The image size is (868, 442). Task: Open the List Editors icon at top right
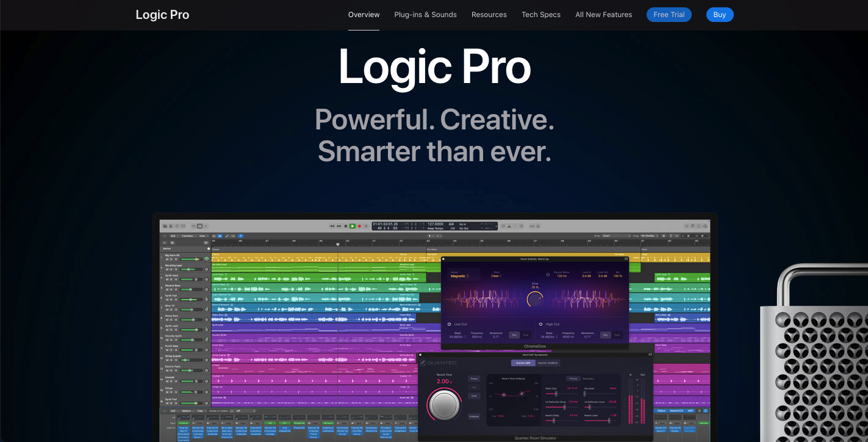(x=687, y=226)
